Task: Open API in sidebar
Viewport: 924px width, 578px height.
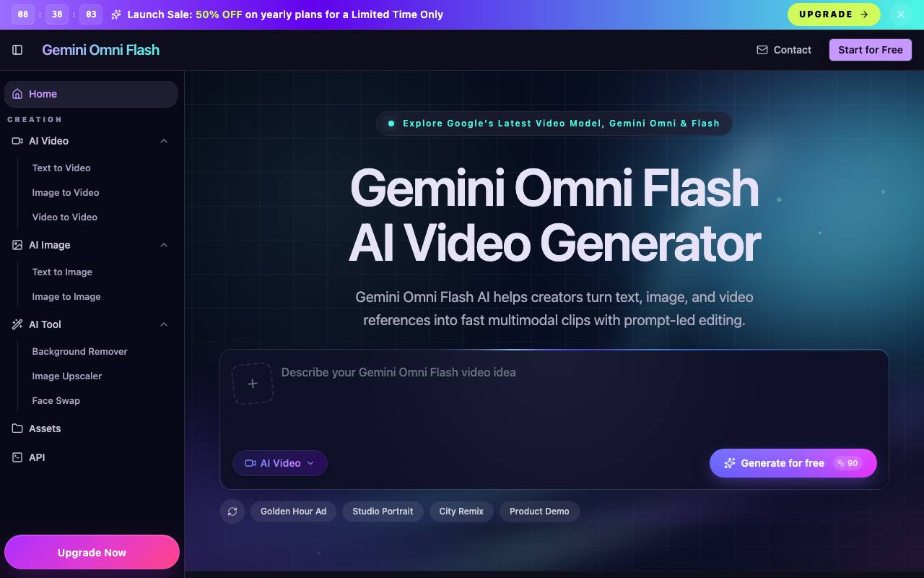Action: 91,457
